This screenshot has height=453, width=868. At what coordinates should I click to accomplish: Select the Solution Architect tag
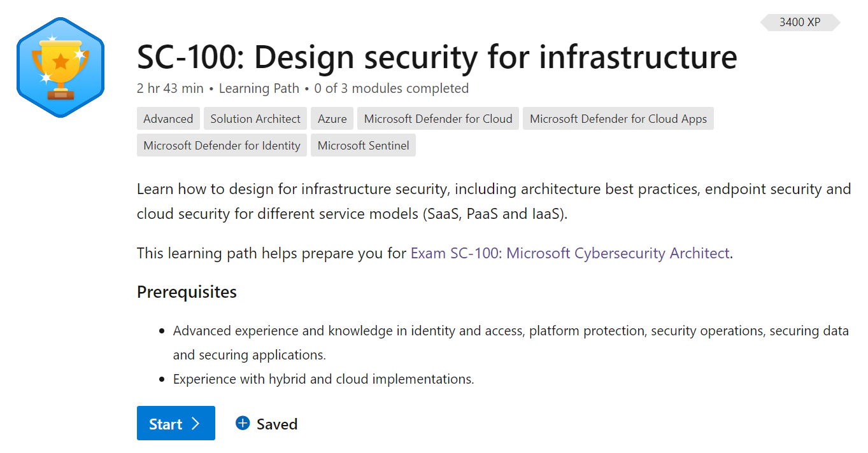[255, 119]
